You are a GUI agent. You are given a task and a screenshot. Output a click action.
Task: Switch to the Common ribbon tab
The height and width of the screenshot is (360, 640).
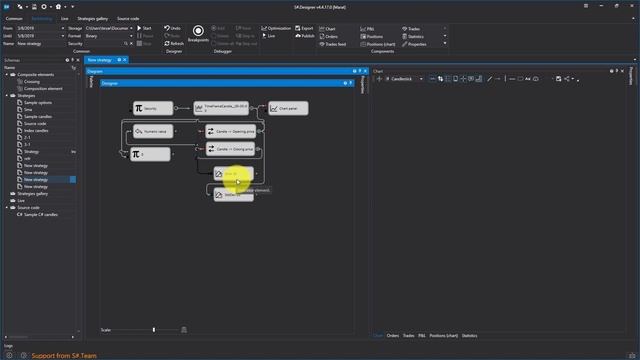pos(14,19)
